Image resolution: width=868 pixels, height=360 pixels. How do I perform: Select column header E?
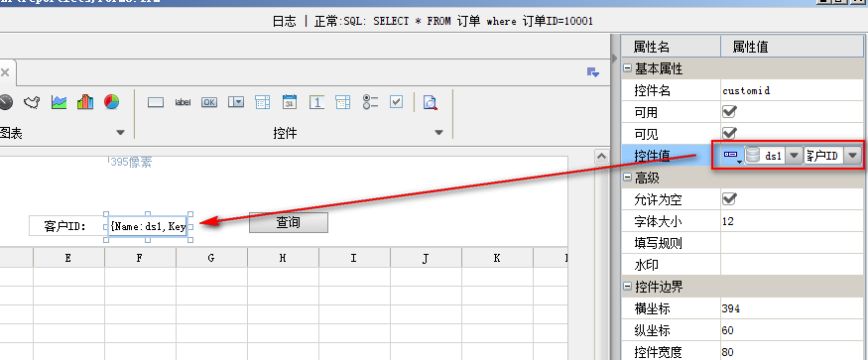coord(68,258)
